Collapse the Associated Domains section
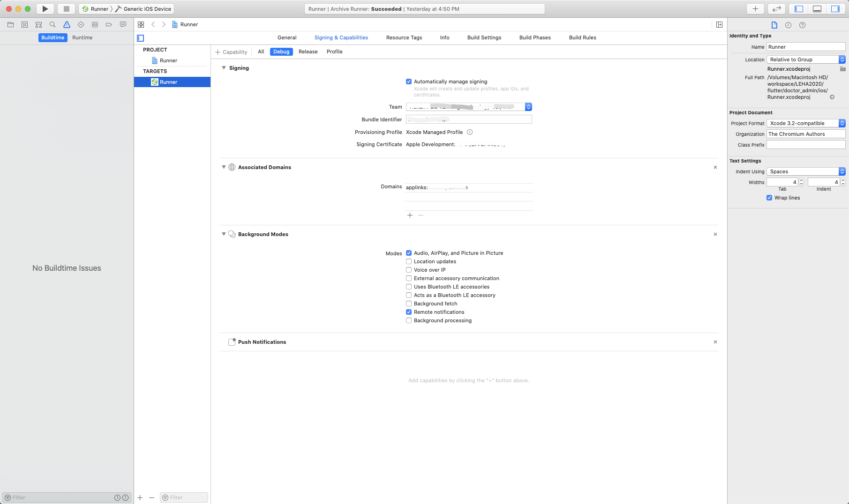The width and height of the screenshot is (849, 504). pyautogui.click(x=224, y=167)
